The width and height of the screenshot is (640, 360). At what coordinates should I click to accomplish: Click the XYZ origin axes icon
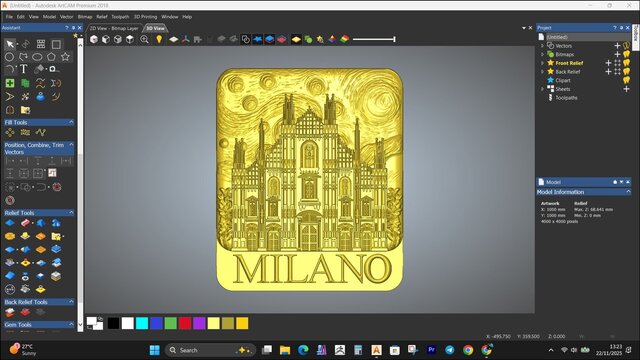click(x=186, y=39)
